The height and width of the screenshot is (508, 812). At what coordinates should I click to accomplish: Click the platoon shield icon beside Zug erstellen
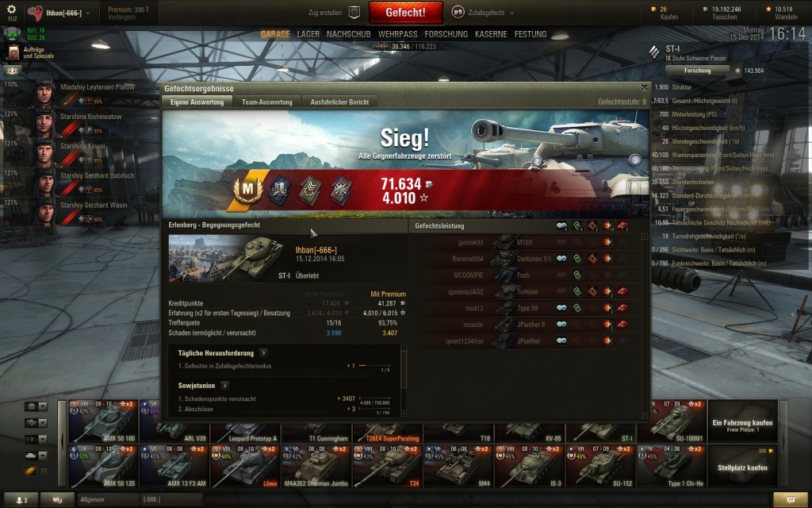tap(354, 12)
